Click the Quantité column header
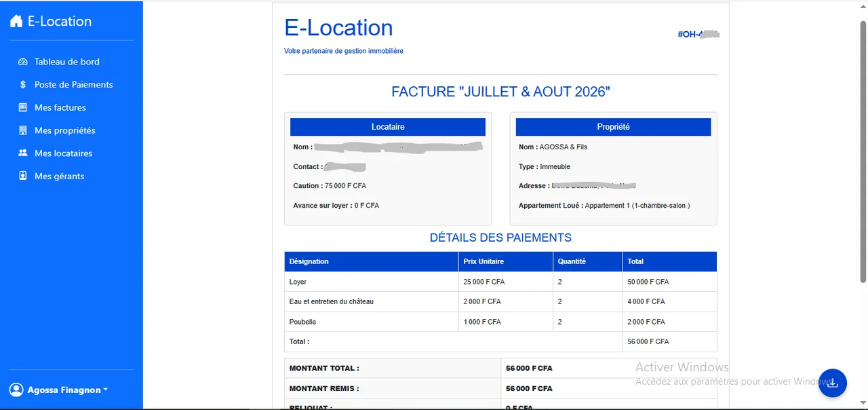This screenshot has height=410, width=868. point(588,261)
